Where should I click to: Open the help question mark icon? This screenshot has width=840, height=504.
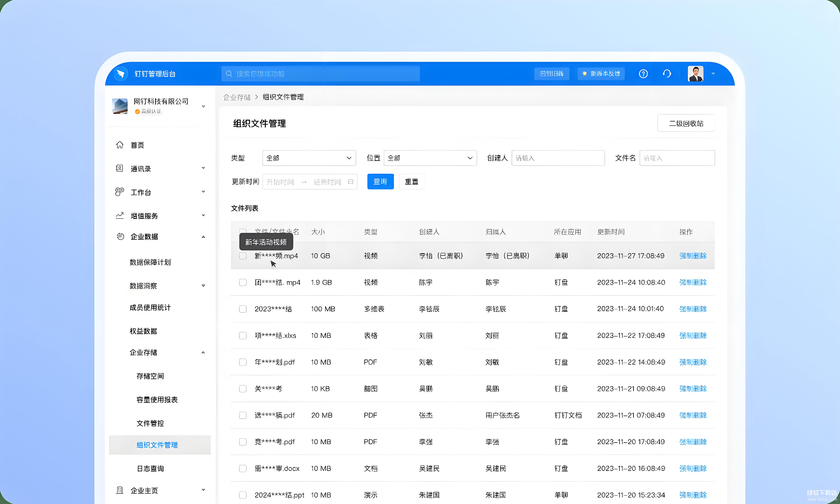[x=643, y=74]
